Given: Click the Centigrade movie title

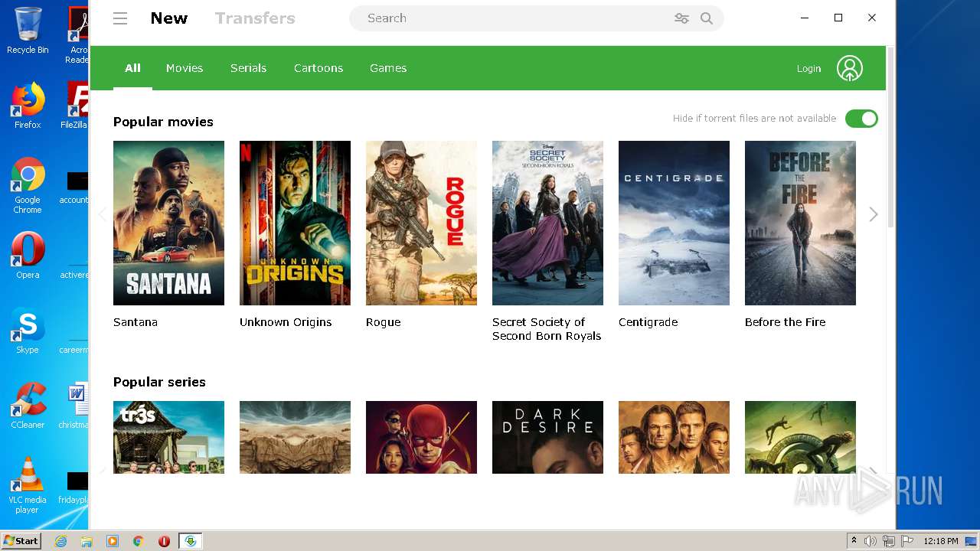Looking at the screenshot, I should [648, 322].
